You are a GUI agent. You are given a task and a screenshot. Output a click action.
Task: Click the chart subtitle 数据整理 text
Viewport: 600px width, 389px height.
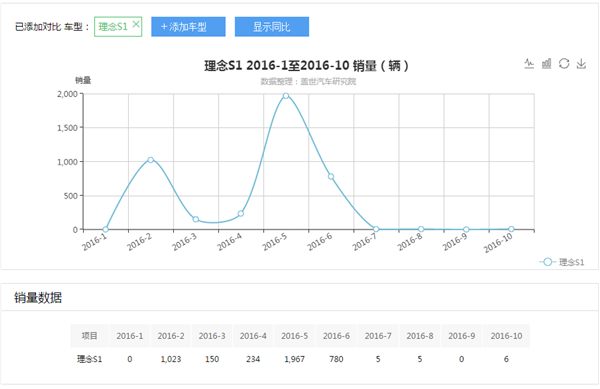coord(308,81)
